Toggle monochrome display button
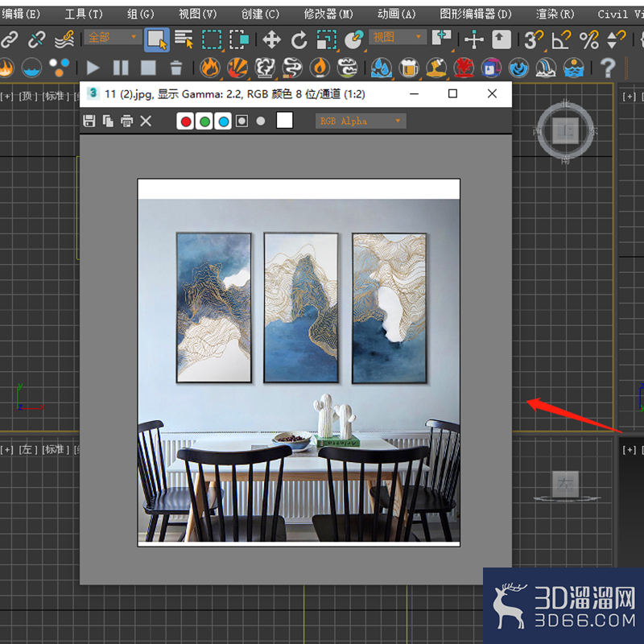644x644 pixels. [x=260, y=122]
